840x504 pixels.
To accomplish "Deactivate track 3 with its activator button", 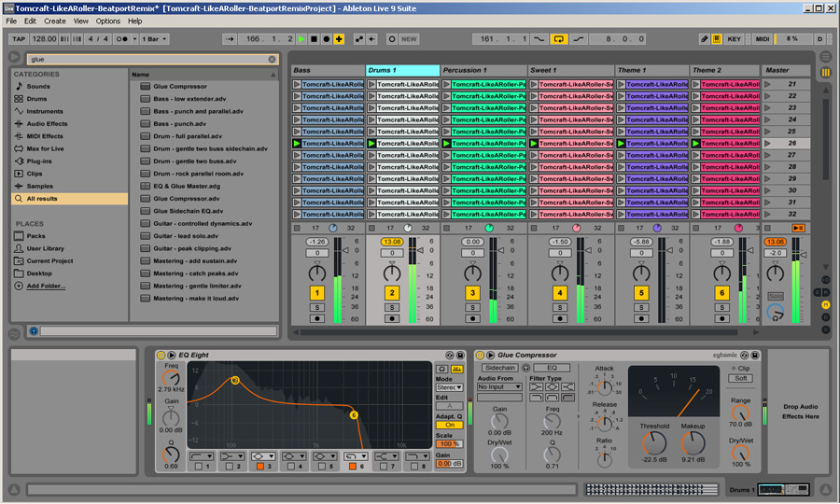I will 472,293.
